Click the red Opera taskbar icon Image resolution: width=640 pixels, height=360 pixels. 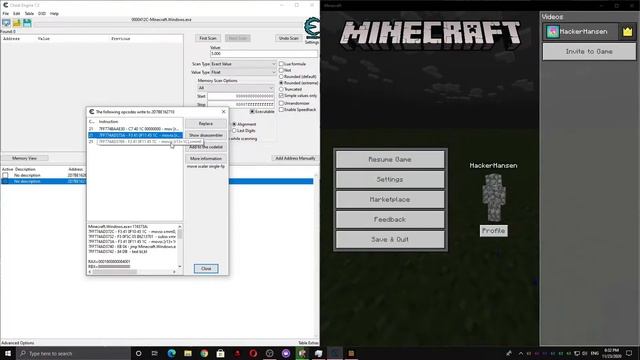253,353
